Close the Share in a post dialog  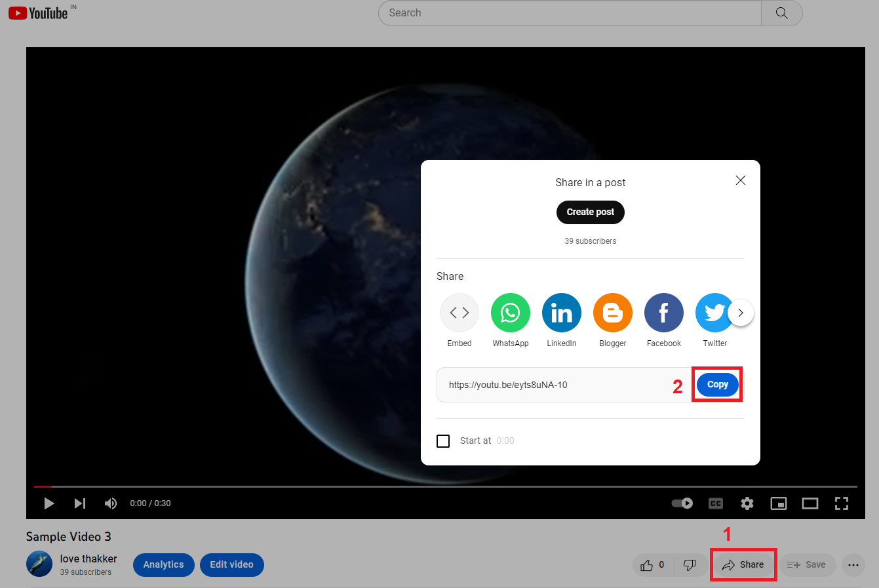[x=740, y=180]
